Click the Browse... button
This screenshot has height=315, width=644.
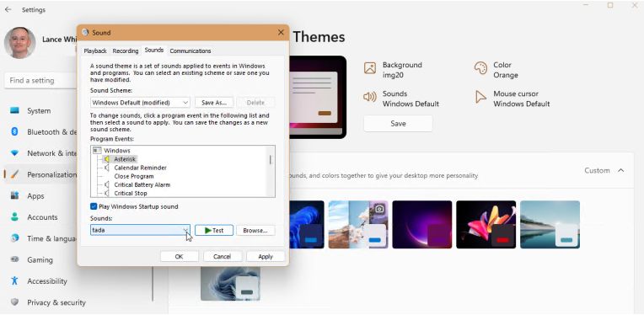255,231
